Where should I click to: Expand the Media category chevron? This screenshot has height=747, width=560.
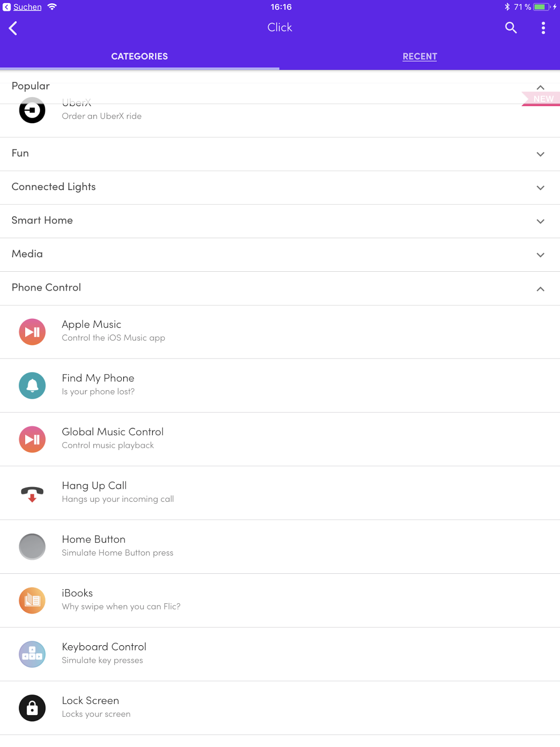coord(540,255)
